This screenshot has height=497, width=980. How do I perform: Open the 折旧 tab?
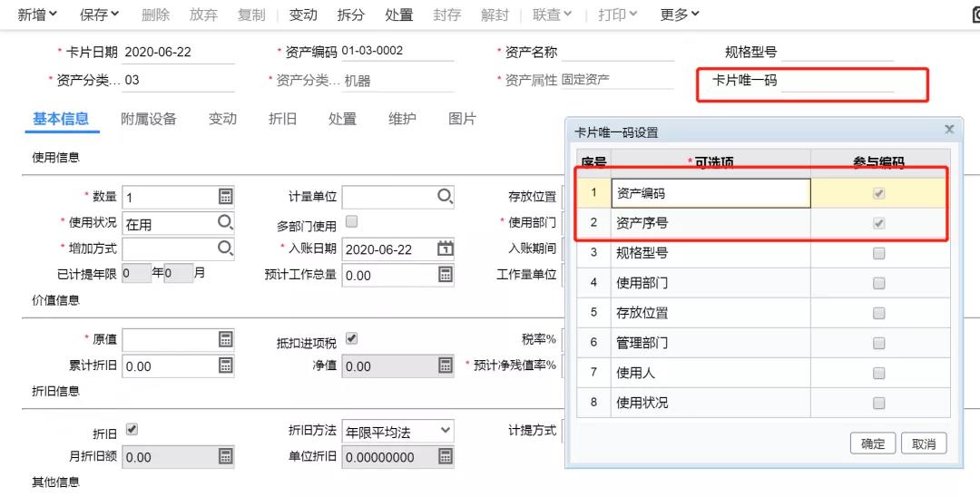coord(282,119)
